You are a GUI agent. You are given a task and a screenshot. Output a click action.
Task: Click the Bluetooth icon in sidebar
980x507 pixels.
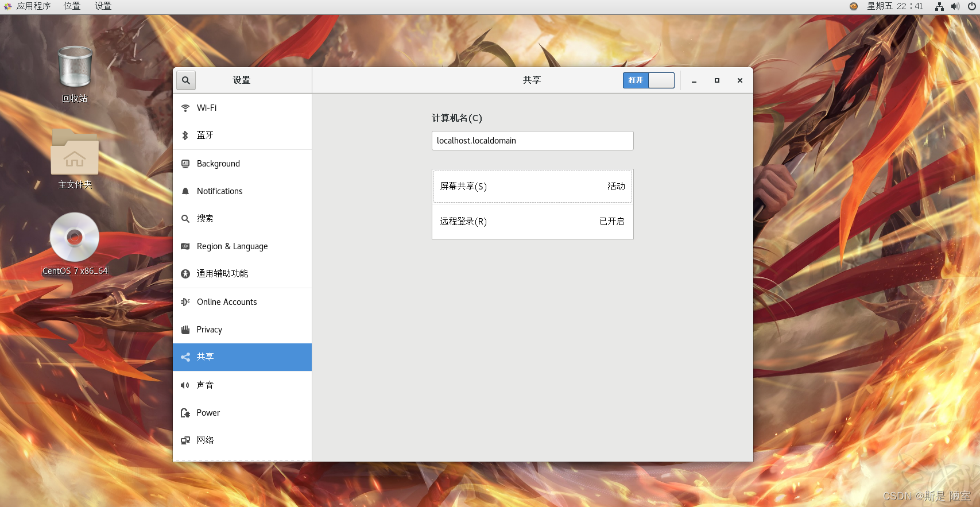click(185, 136)
